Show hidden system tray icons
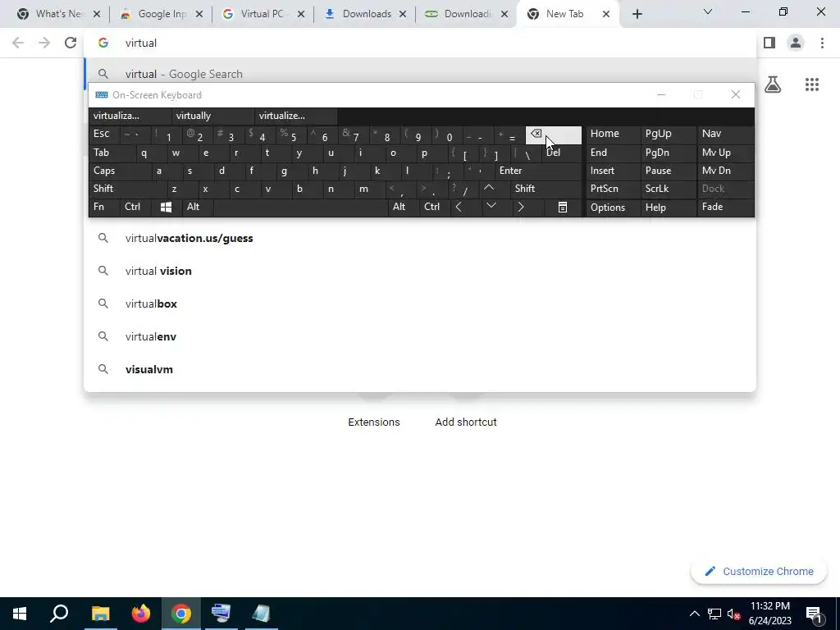The width and height of the screenshot is (840, 630). pos(694,614)
